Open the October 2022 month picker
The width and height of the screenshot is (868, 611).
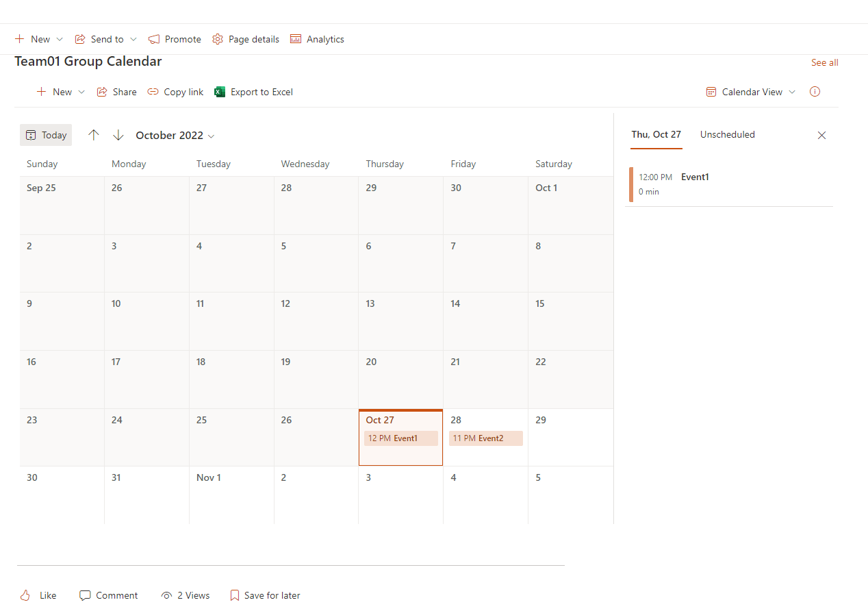(x=175, y=135)
